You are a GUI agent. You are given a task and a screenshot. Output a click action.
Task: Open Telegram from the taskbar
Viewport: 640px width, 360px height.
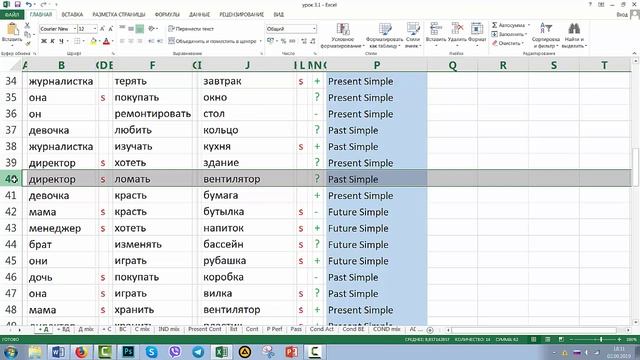(x=198, y=352)
